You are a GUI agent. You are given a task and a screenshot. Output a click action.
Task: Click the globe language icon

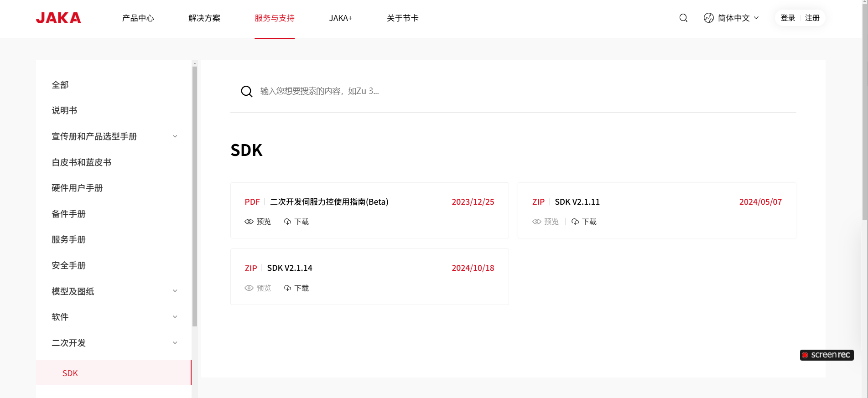(x=708, y=18)
